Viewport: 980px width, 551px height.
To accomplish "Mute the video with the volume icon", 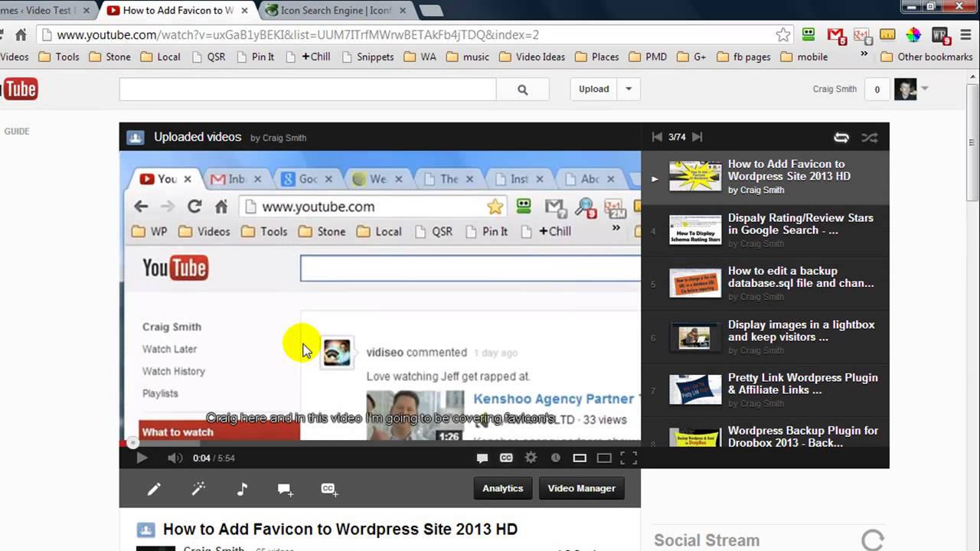I will [175, 458].
